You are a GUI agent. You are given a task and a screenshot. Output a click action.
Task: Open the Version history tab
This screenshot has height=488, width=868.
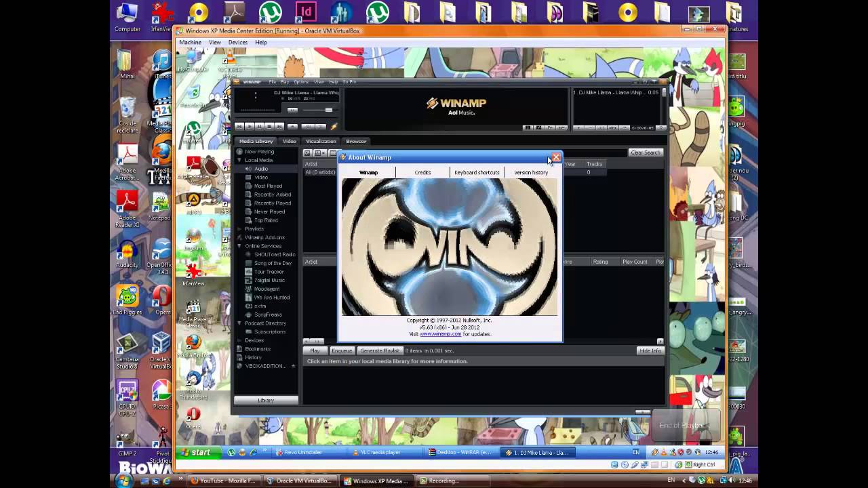point(531,172)
